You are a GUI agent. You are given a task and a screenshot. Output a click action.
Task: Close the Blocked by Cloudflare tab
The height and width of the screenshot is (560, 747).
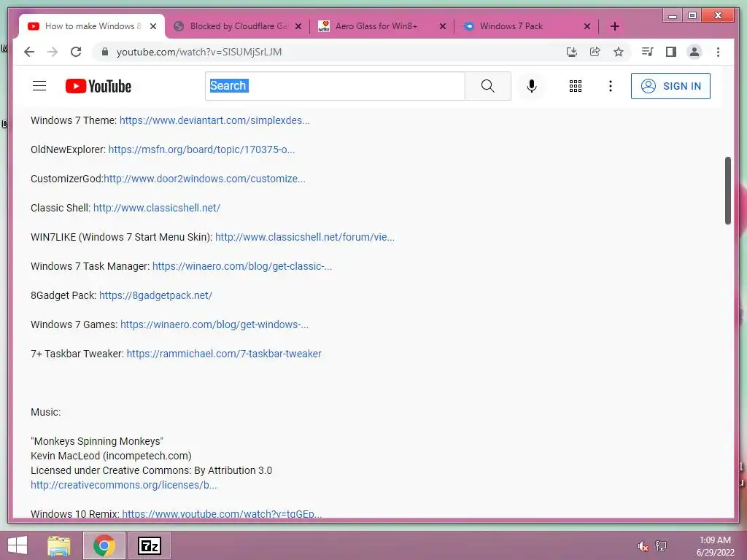(x=298, y=26)
